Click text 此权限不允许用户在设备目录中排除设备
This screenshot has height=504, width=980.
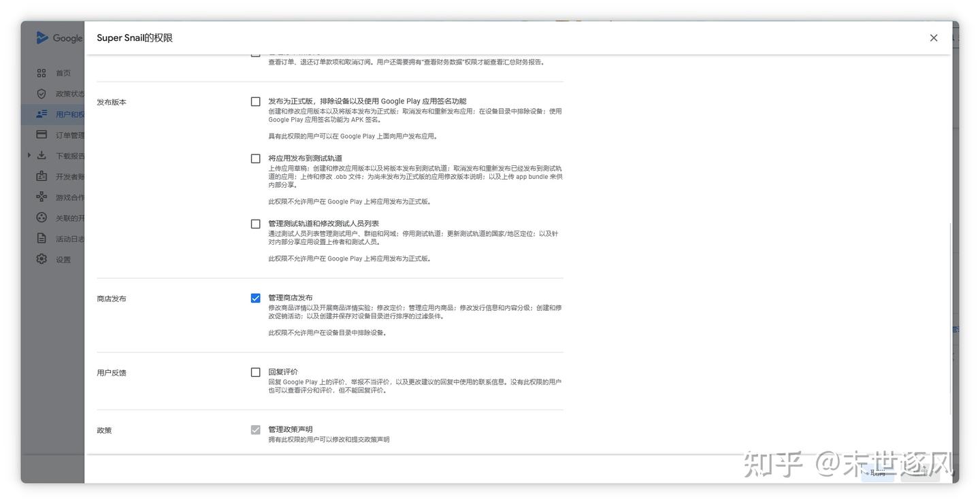tap(327, 333)
